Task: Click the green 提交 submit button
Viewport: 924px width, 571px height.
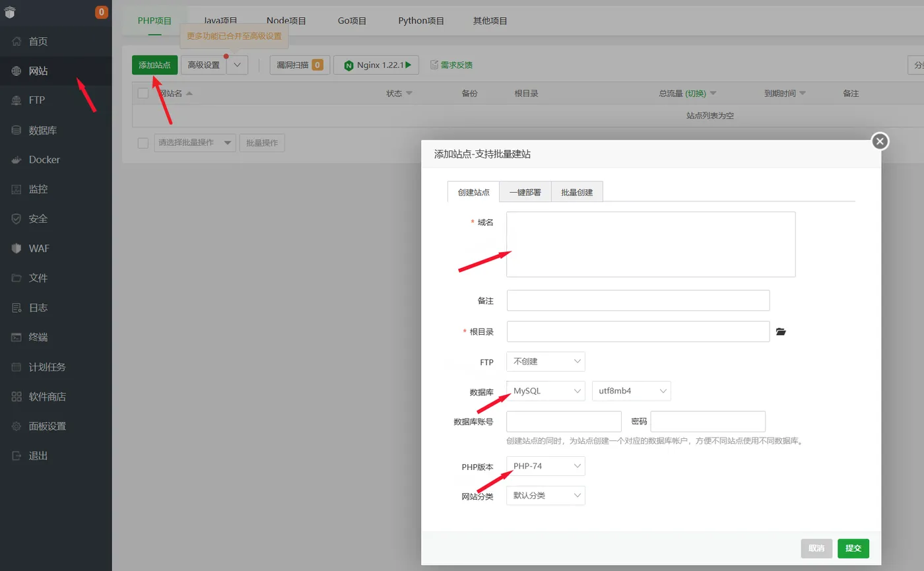Action: (x=853, y=549)
